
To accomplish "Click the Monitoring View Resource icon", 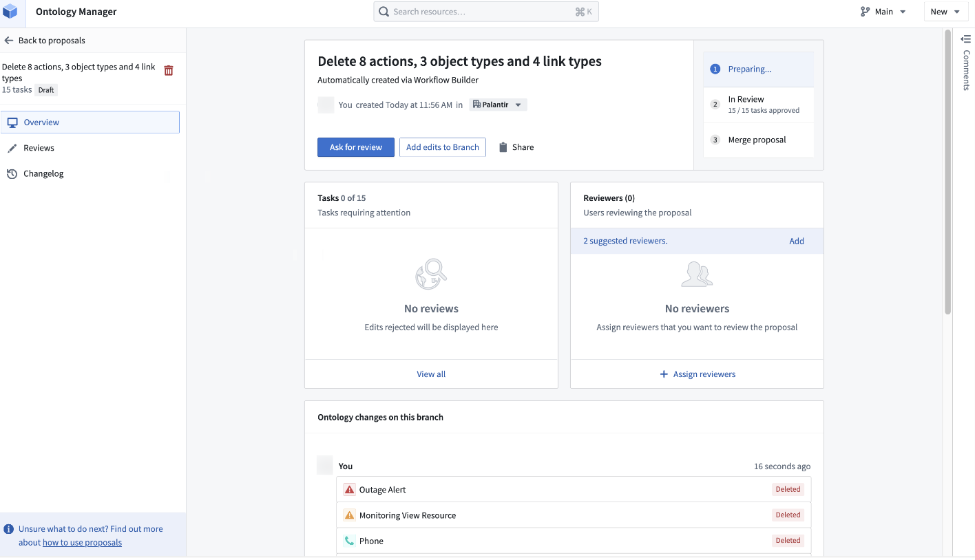I will (349, 515).
